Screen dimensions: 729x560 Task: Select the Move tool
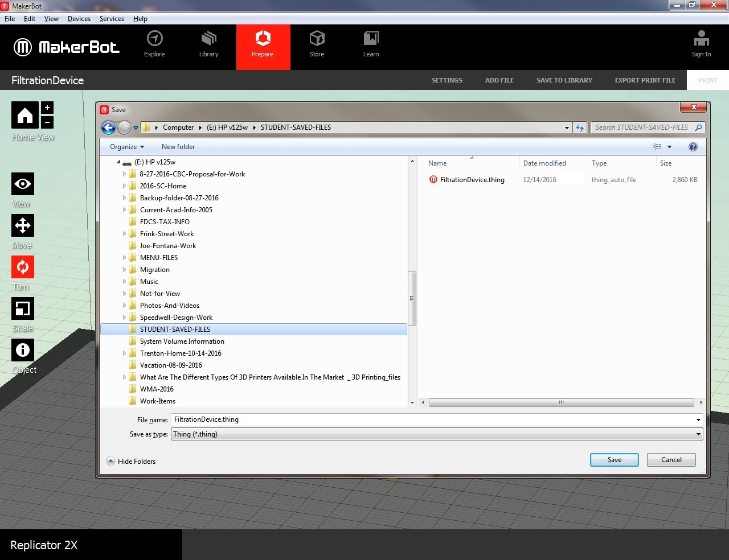[23, 225]
